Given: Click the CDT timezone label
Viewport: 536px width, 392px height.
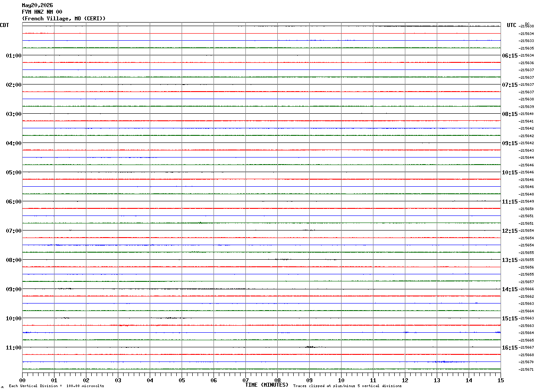Looking at the screenshot, I should point(4,25).
